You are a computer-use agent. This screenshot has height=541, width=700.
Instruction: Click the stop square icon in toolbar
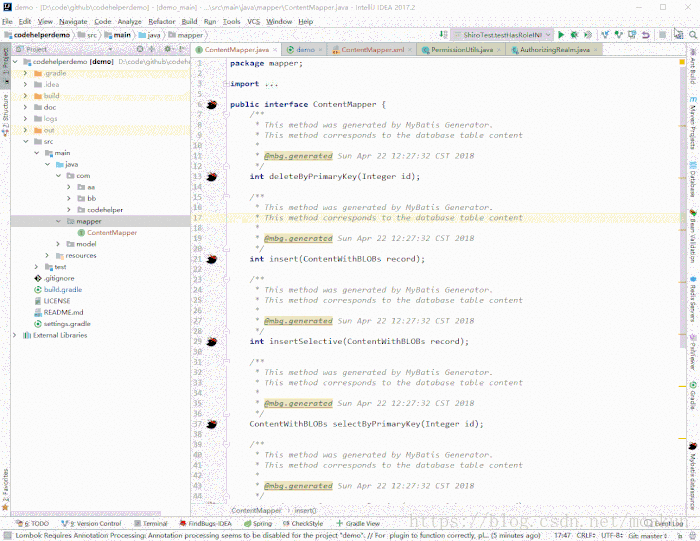point(662,35)
